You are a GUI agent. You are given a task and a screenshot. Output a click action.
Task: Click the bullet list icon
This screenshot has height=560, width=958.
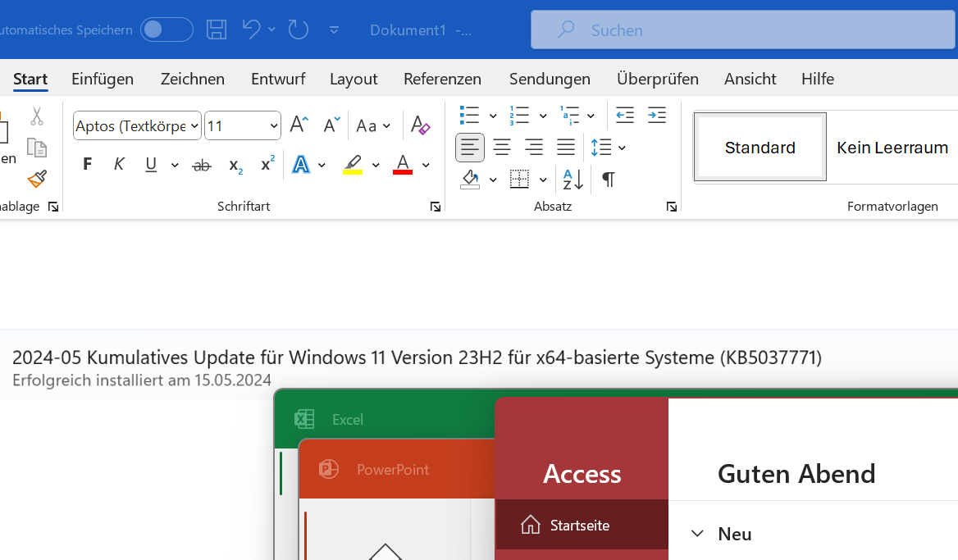469,115
